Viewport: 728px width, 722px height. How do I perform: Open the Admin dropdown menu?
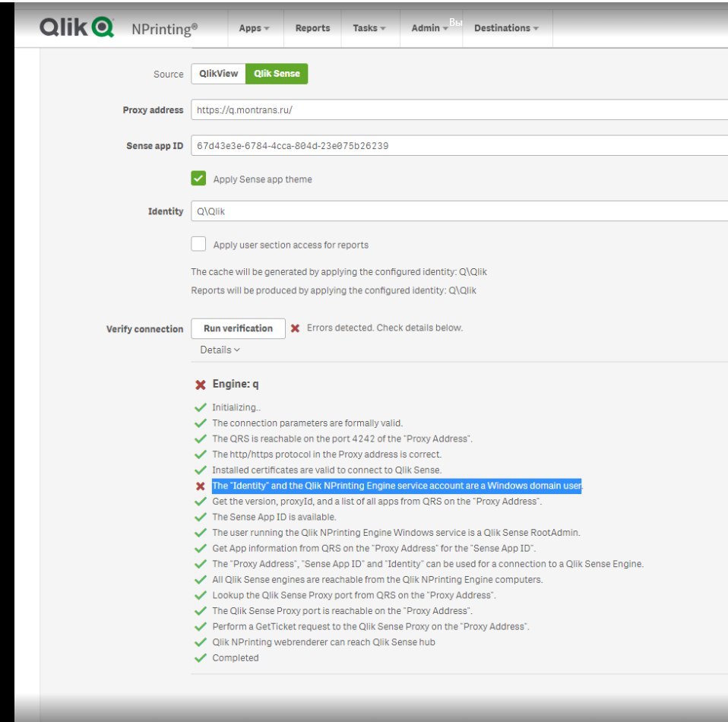pyautogui.click(x=429, y=28)
